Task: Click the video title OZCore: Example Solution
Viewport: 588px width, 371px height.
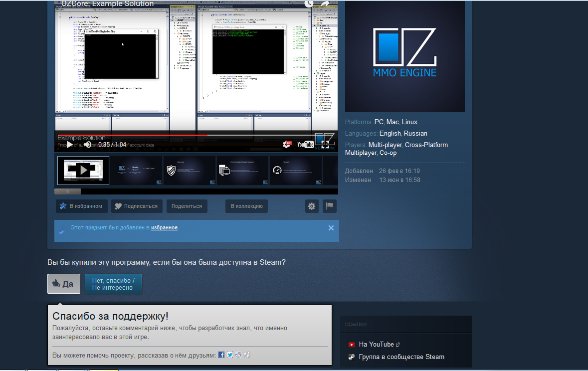Action: (108, 4)
